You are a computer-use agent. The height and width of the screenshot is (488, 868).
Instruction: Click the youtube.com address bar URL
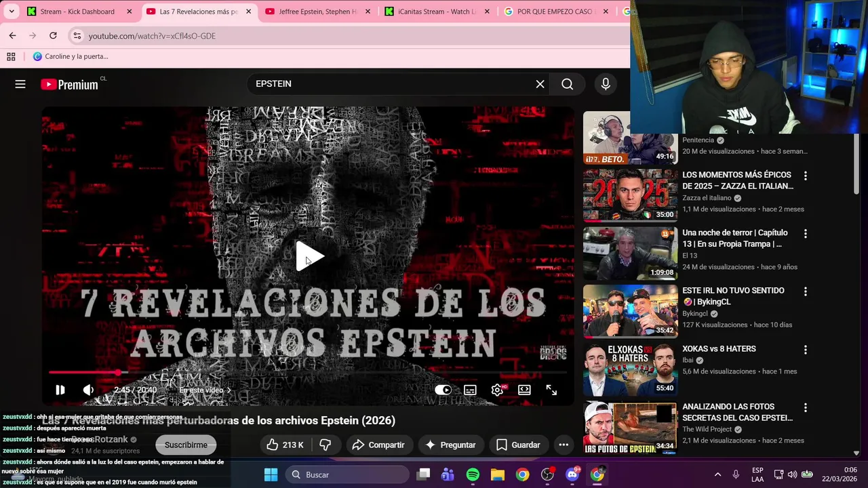tap(152, 36)
